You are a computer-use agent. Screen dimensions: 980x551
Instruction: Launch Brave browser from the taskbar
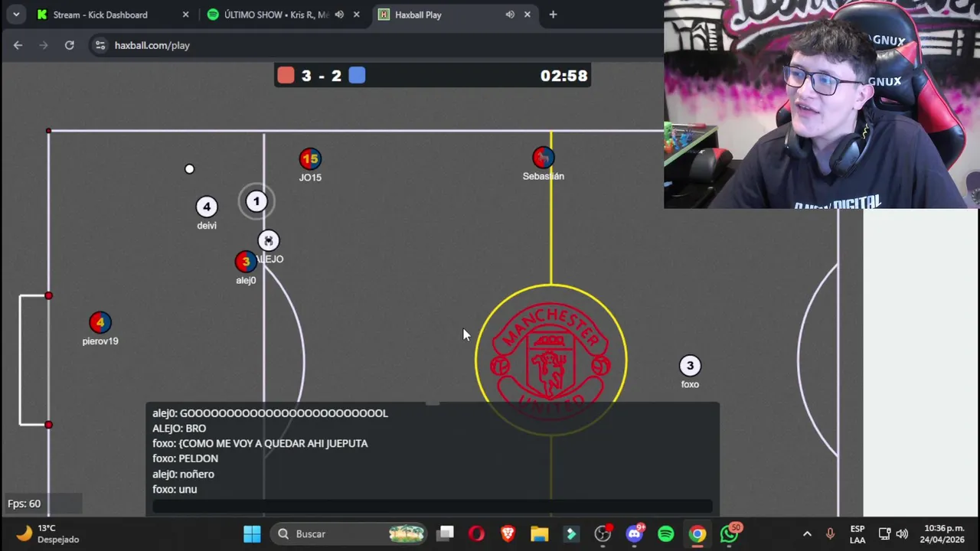click(x=508, y=533)
